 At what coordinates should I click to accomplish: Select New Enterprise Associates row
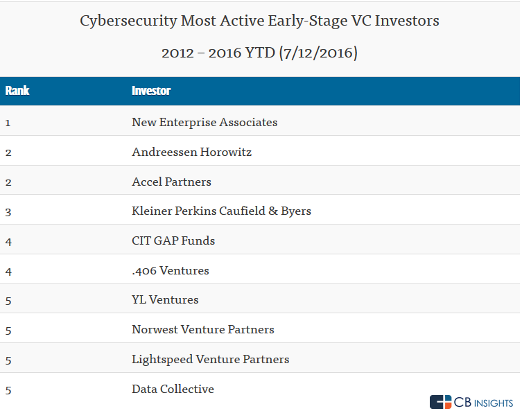click(x=205, y=122)
